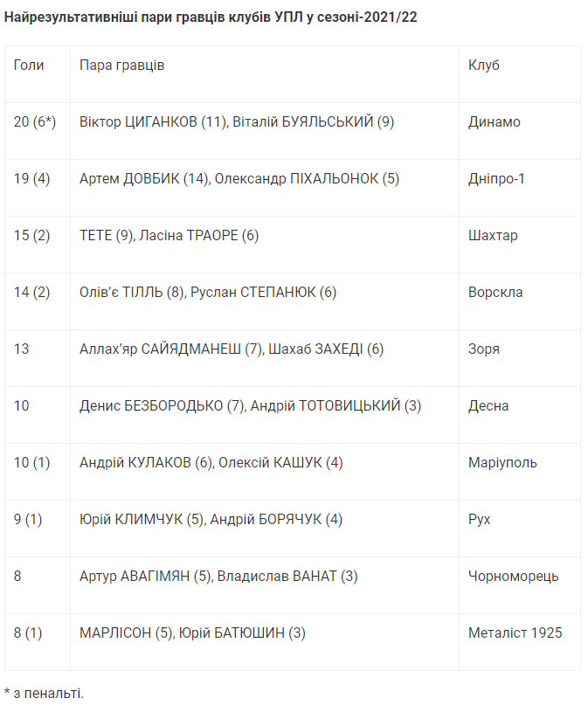Click the "Голи" column header

(29, 66)
